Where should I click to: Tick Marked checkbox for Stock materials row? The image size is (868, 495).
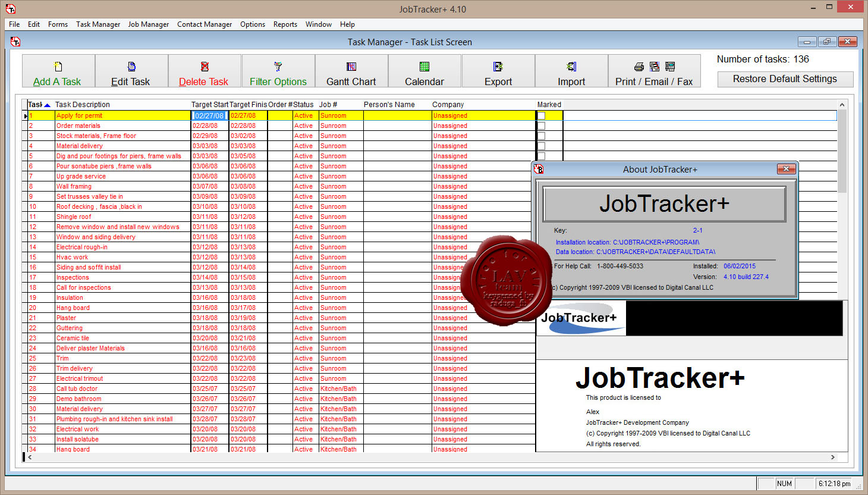pos(541,136)
